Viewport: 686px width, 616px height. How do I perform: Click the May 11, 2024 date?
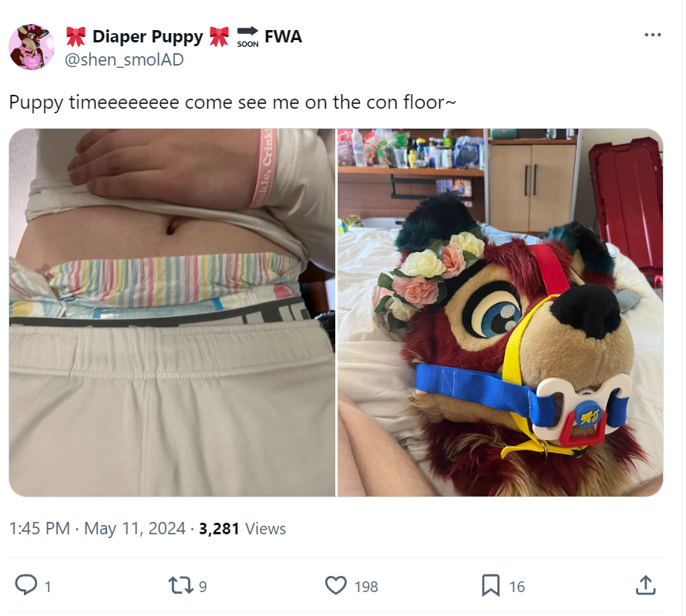[x=134, y=529]
